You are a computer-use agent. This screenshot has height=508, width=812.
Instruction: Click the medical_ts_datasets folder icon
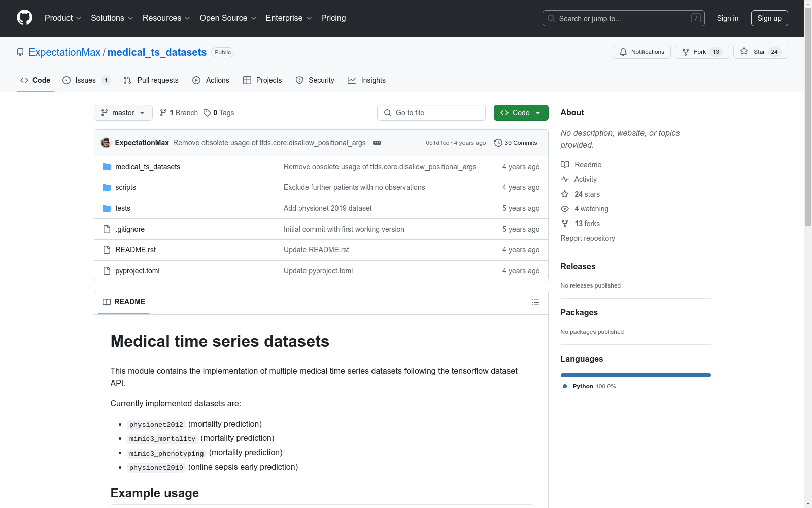point(107,167)
